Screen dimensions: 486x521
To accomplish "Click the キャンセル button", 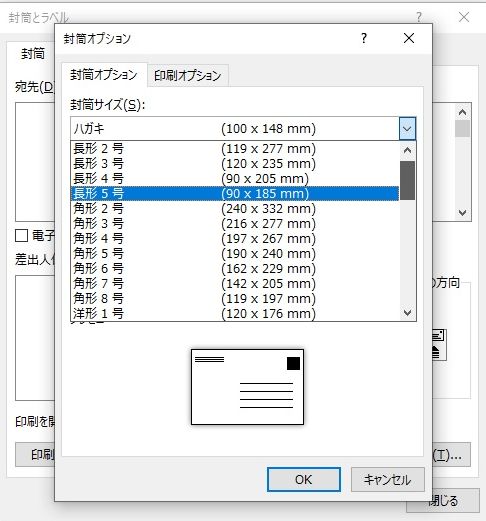I will [x=388, y=480].
